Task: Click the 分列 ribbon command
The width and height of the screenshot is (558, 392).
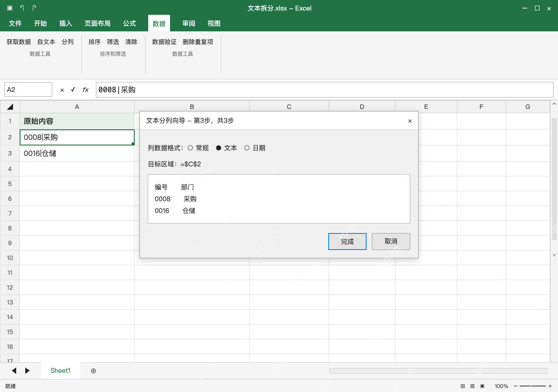Action: (x=68, y=42)
